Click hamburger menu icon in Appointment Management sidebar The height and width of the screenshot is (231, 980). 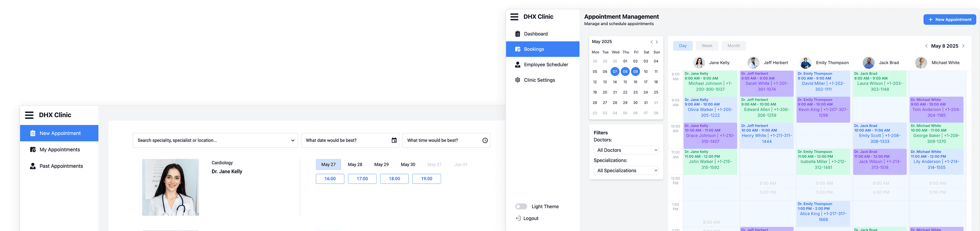[x=514, y=17]
